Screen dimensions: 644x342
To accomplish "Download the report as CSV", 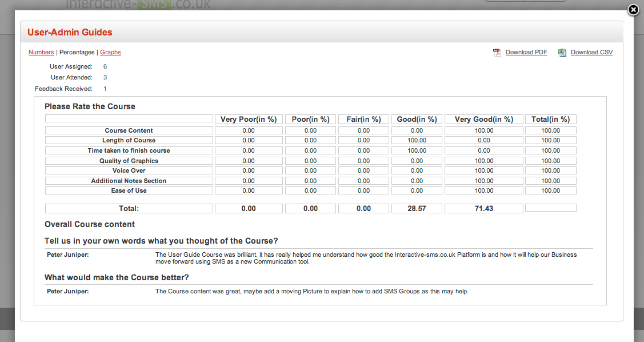I will [x=591, y=52].
